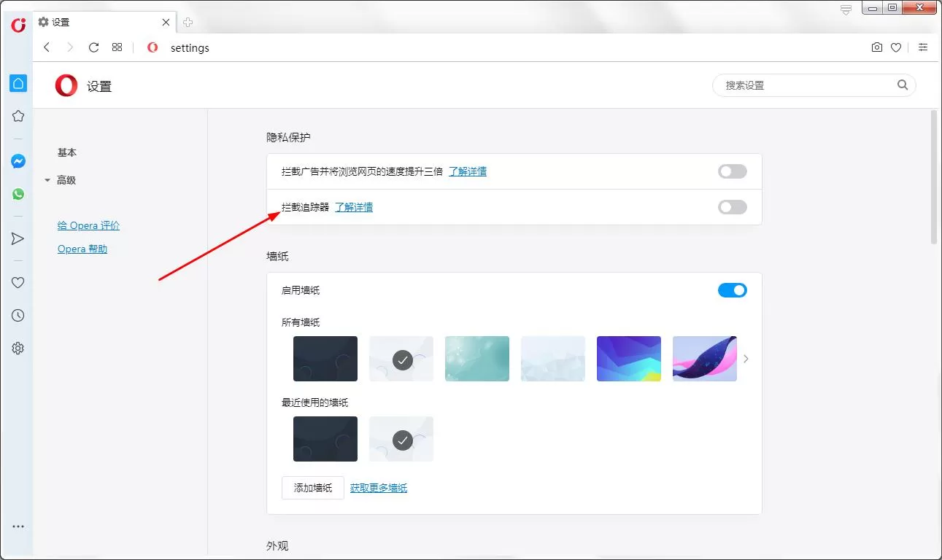942x560 pixels.
Task: Open the tab menu icon in title bar
Action: coord(846,9)
